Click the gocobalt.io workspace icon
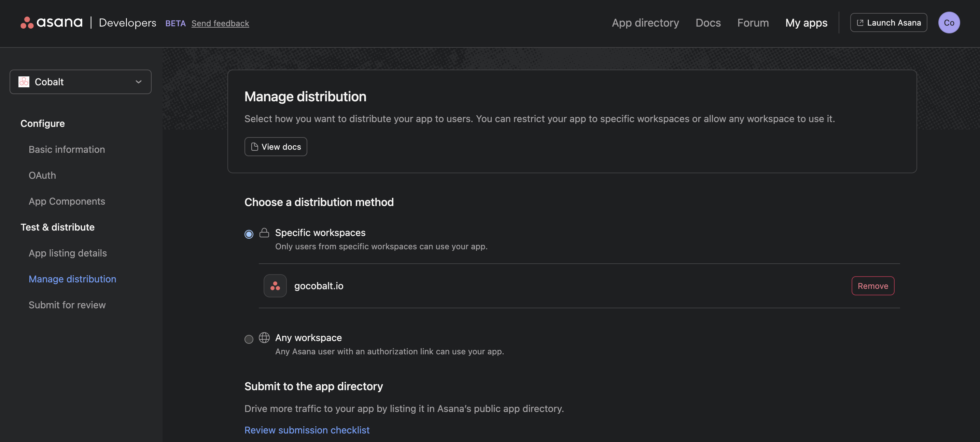This screenshot has height=442, width=980. click(275, 285)
